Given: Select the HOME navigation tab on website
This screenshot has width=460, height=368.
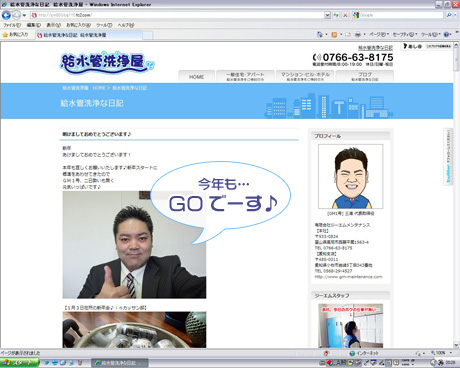Looking at the screenshot, I should [196, 77].
